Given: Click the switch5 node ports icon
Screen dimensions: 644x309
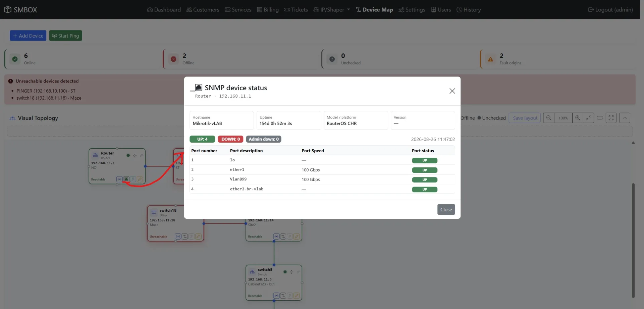Looking at the screenshot, I should pos(283,296).
